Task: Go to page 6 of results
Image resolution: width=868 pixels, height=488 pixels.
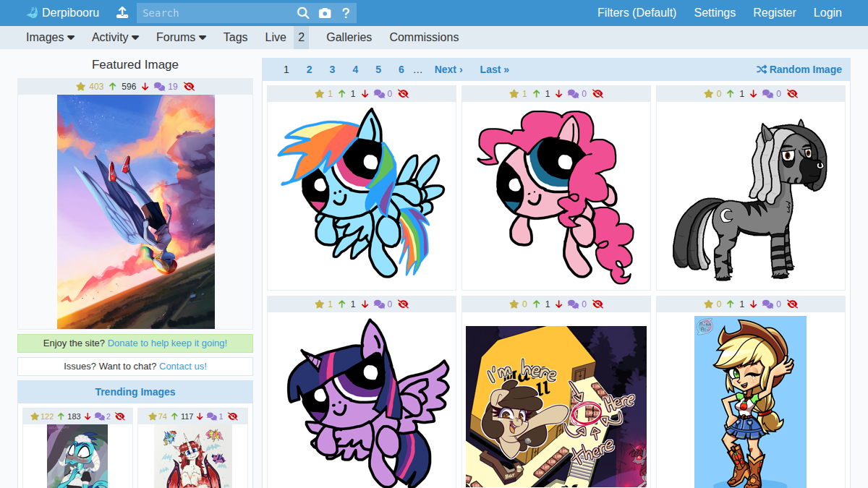Action: pos(401,69)
